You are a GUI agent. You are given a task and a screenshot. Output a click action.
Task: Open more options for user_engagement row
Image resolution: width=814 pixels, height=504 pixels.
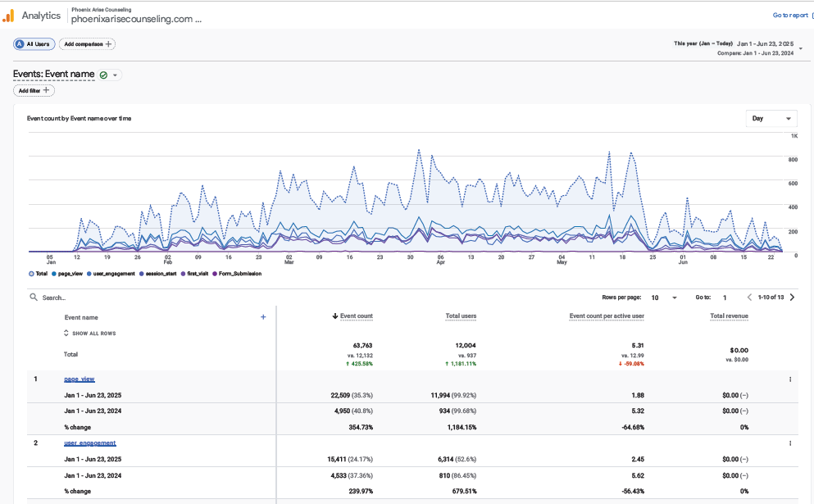(790, 443)
